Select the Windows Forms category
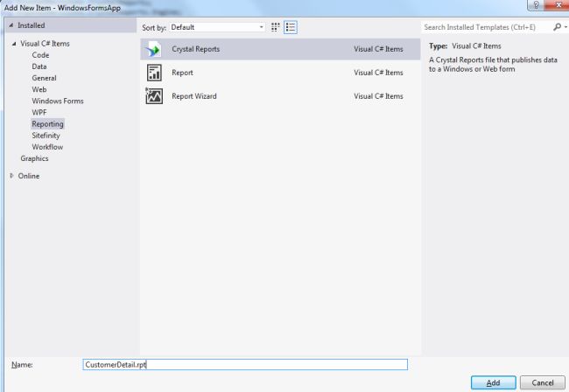The width and height of the screenshot is (569, 392). pyautogui.click(x=58, y=101)
